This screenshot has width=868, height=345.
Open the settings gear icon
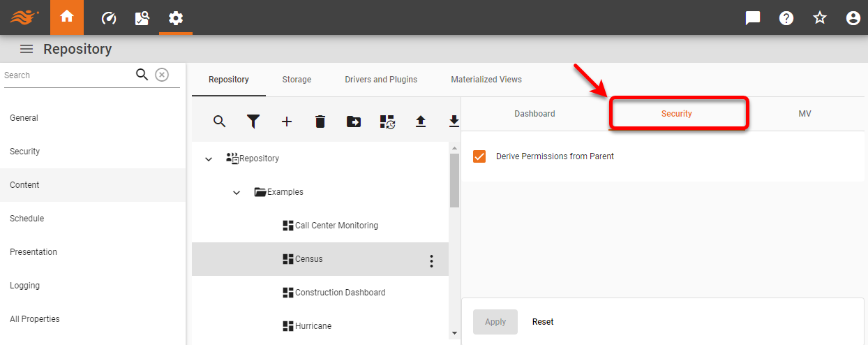point(176,18)
